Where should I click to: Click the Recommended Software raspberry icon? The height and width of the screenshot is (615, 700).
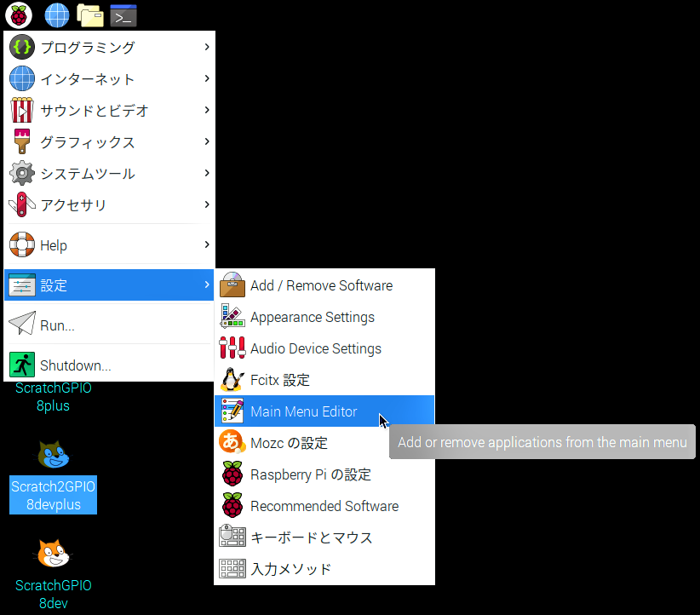[232, 505]
